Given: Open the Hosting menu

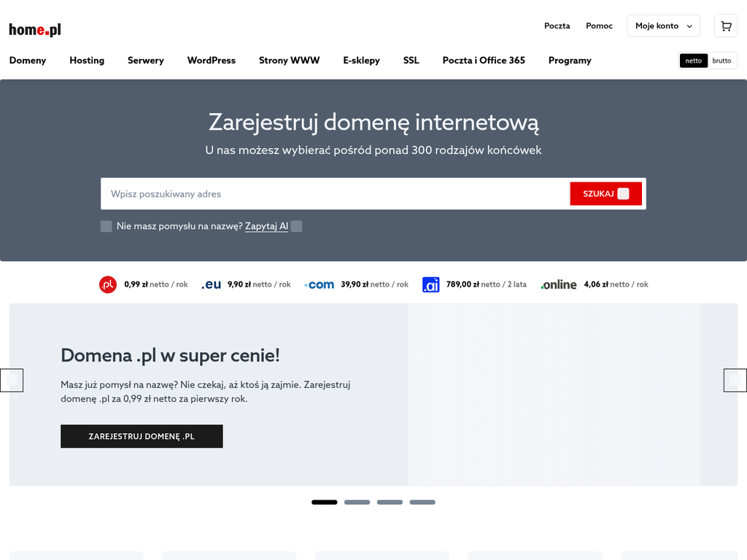Looking at the screenshot, I should click(x=87, y=61).
